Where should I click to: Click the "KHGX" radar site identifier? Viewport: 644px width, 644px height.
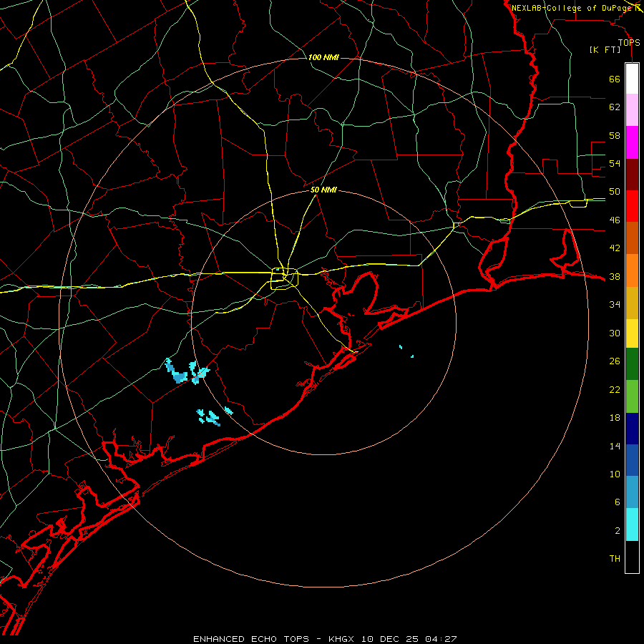pos(343,639)
